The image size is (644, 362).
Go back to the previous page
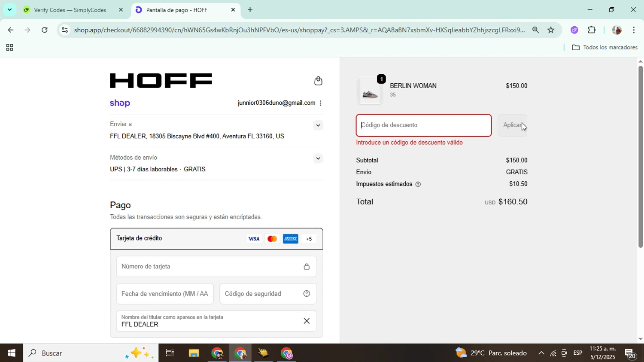tap(10, 30)
